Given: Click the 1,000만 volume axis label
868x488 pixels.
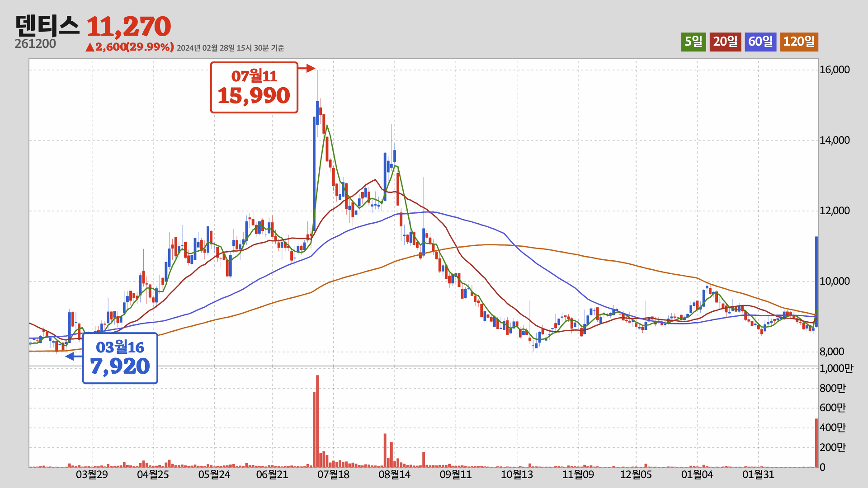Looking at the screenshot, I should pos(836,368).
